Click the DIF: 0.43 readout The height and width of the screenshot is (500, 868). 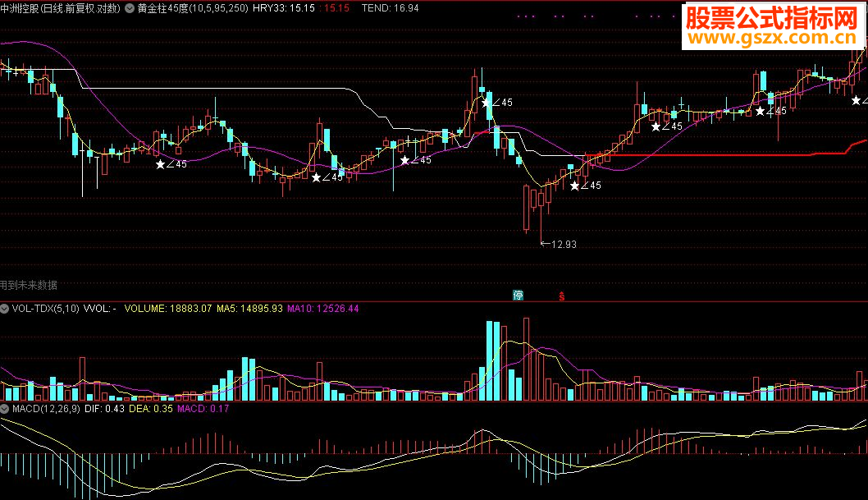click(x=105, y=409)
